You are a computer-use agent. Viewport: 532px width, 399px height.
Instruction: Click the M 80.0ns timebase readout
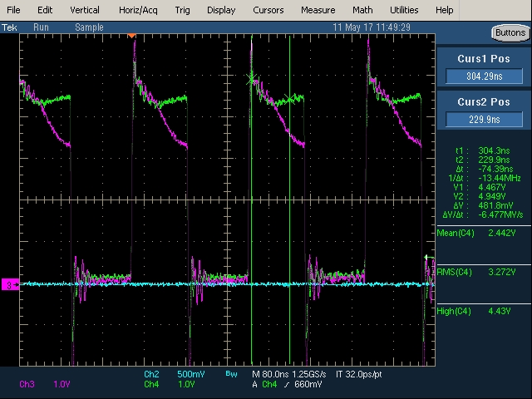(x=270, y=374)
